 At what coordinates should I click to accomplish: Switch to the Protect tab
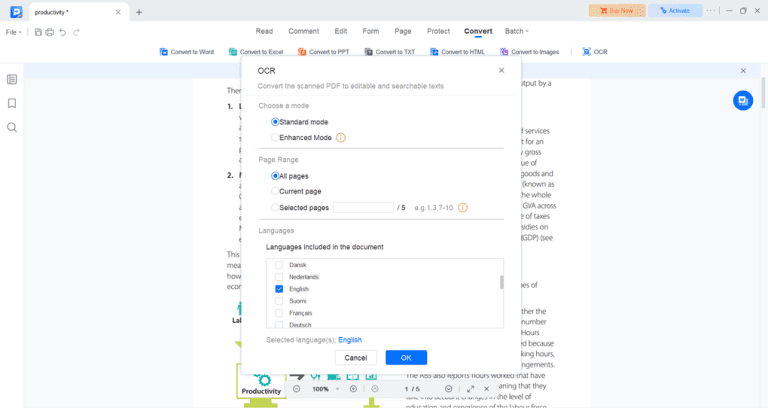click(x=438, y=31)
